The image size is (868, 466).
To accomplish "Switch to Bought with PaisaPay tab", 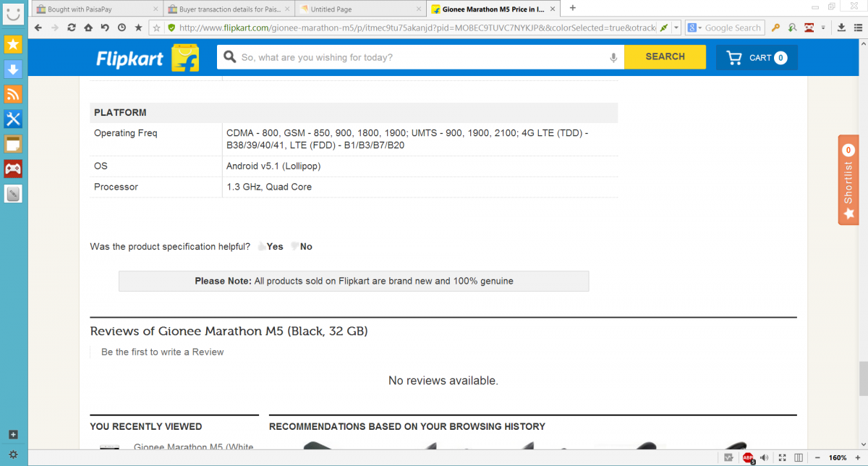I will point(97,9).
